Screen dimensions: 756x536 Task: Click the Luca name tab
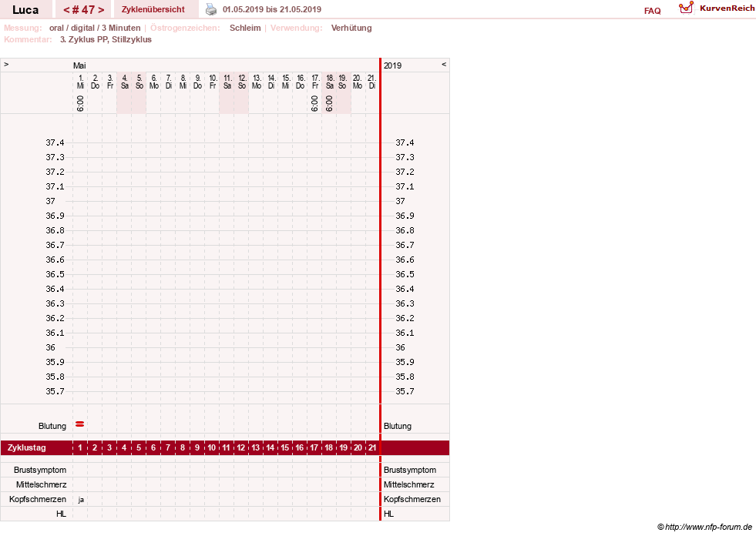pos(25,10)
